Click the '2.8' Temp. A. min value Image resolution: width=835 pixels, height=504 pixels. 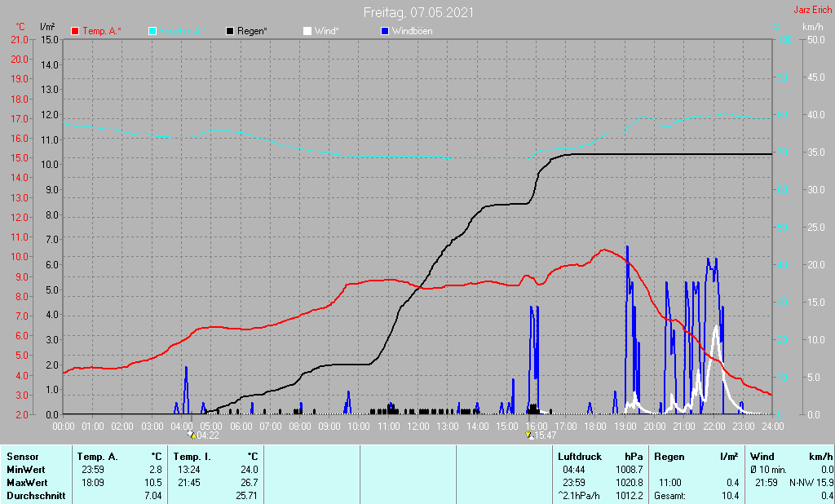[156, 470]
